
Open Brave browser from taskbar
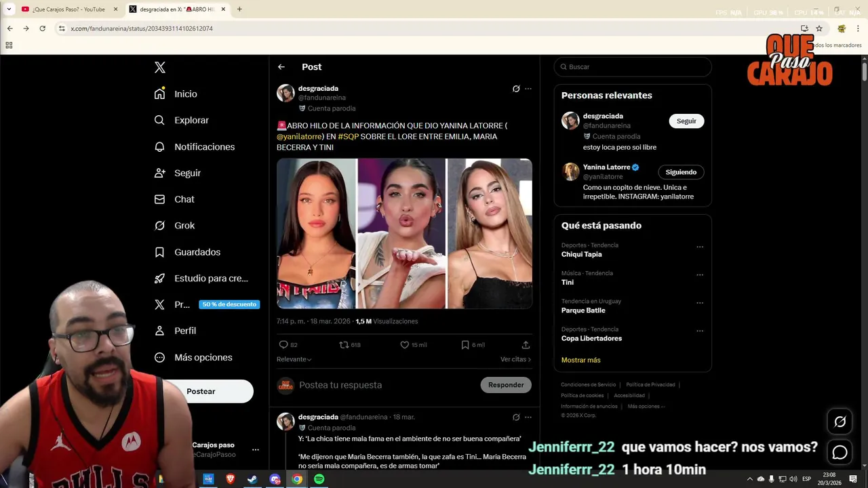tap(230, 479)
